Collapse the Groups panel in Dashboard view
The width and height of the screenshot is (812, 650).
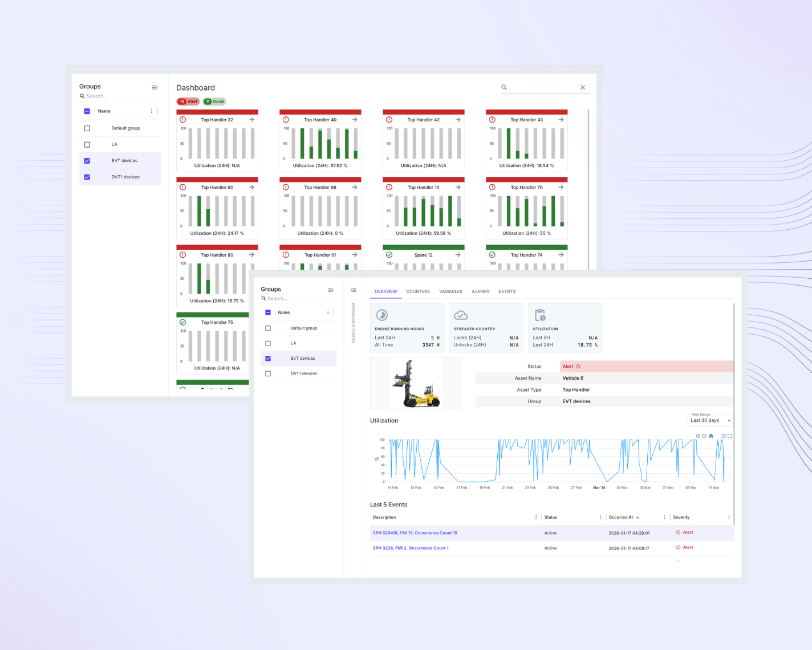(x=155, y=87)
